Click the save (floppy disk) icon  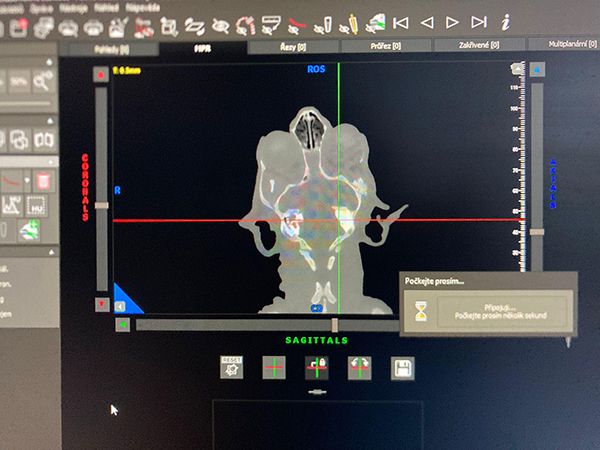[x=402, y=368]
